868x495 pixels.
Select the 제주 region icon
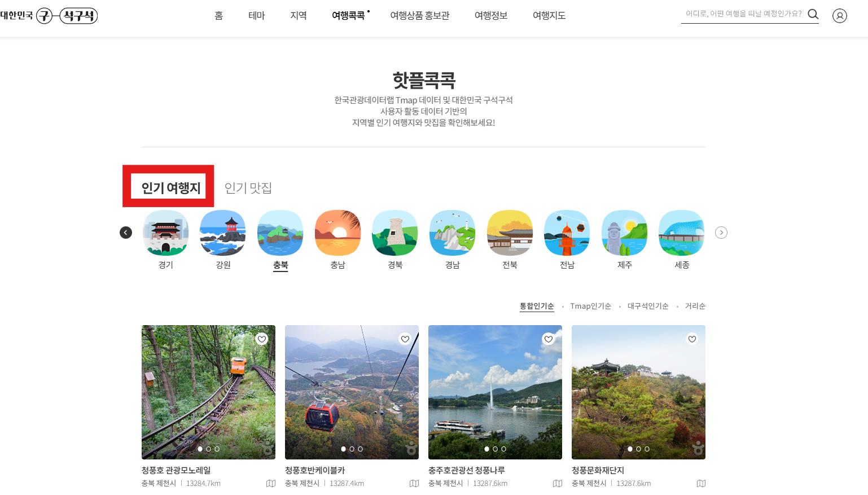(x=624, y=232)
